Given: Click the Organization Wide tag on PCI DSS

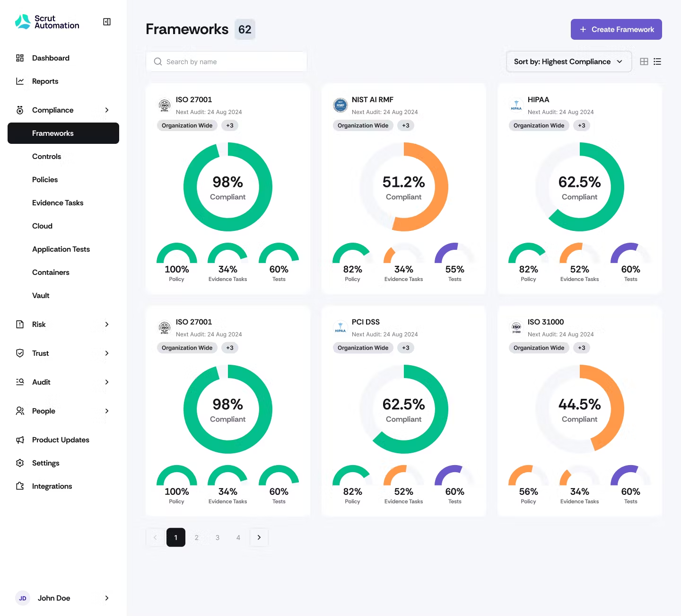Looking at the screenshot, I should (x=363, y=348).
